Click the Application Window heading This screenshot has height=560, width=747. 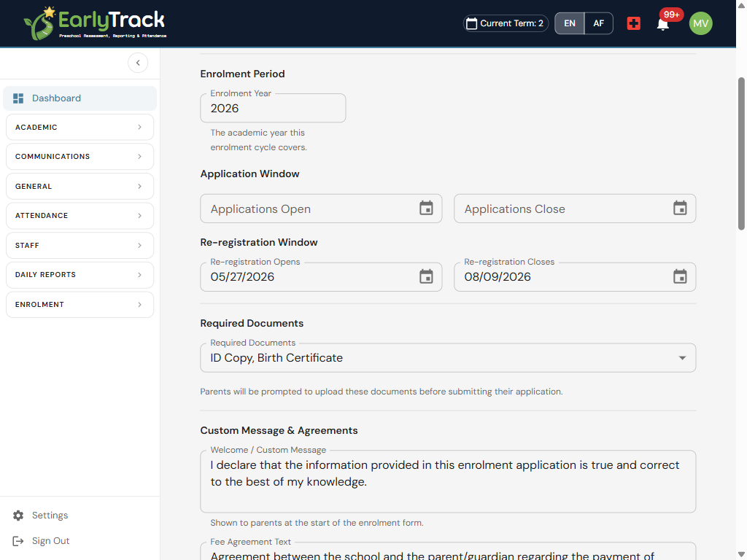pos(249,174)
